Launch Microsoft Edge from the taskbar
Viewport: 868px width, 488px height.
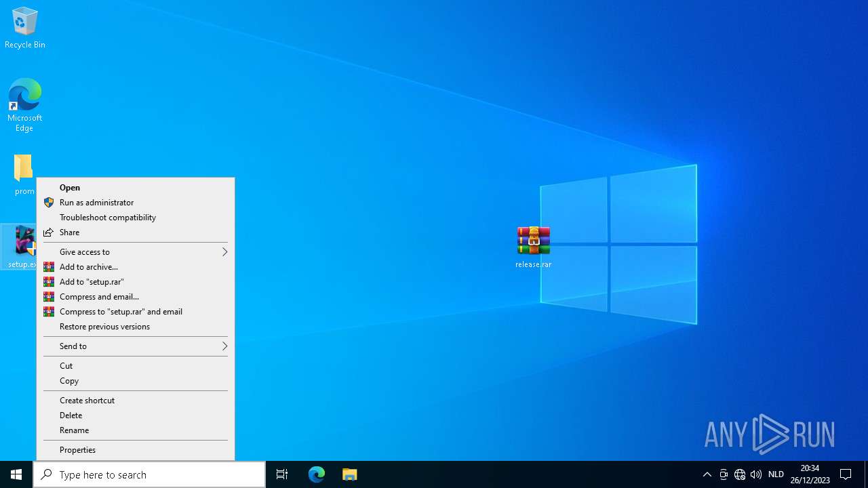tap(317, 474)
